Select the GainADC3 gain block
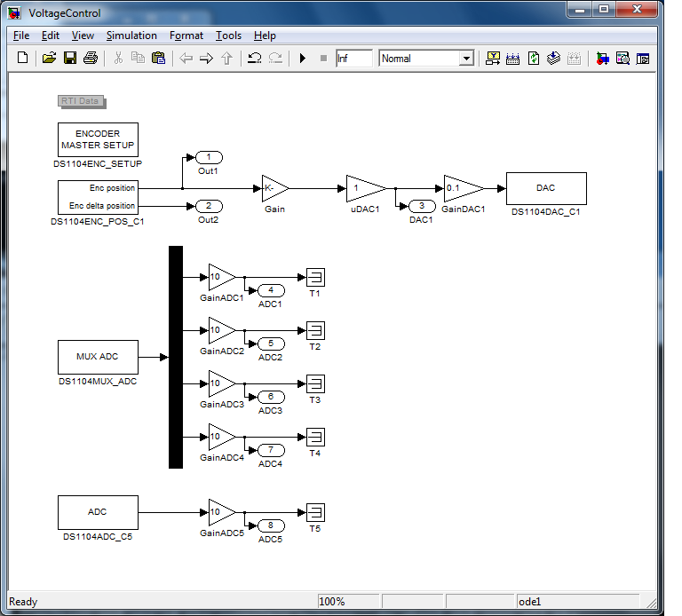Image resolution: width=682 pixels, height=616 pixels. click(x=221, y=383)
